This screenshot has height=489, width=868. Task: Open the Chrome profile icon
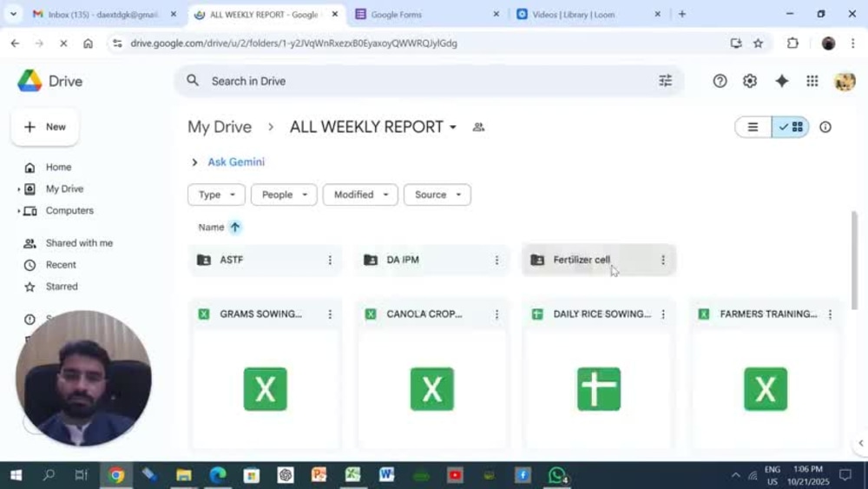(828, 43)
